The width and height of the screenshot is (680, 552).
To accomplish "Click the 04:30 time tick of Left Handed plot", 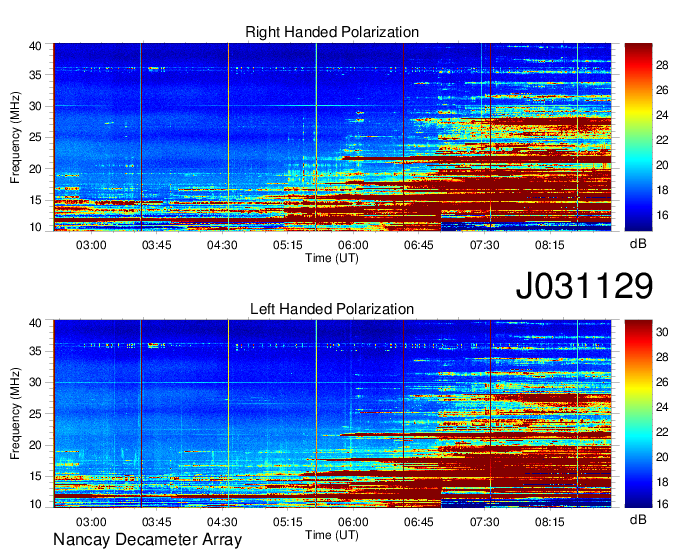I will [222, 522].
